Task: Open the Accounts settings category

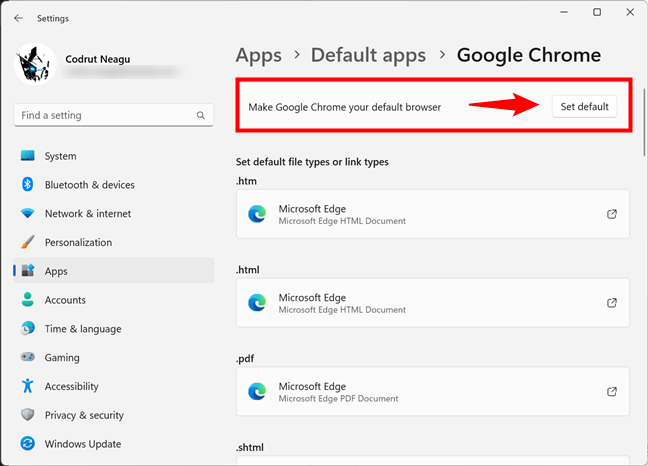Action: pos(65,300)
